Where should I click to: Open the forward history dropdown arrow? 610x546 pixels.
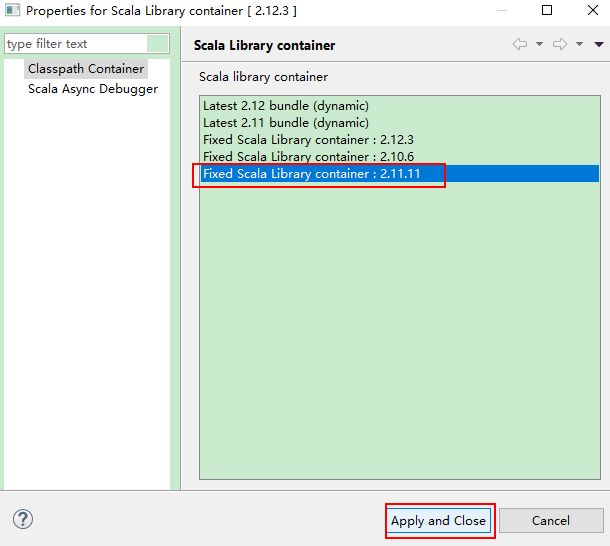(x=579, y=44)
